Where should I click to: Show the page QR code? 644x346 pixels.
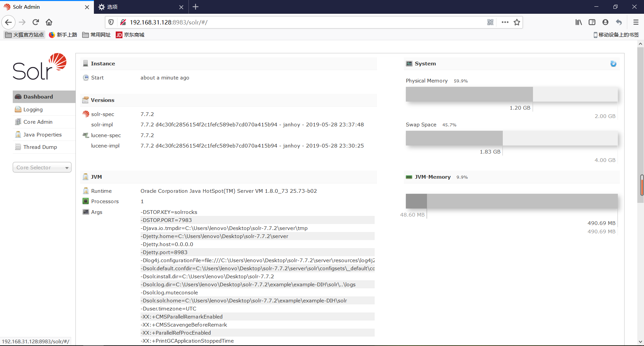(x=490, y=22)
